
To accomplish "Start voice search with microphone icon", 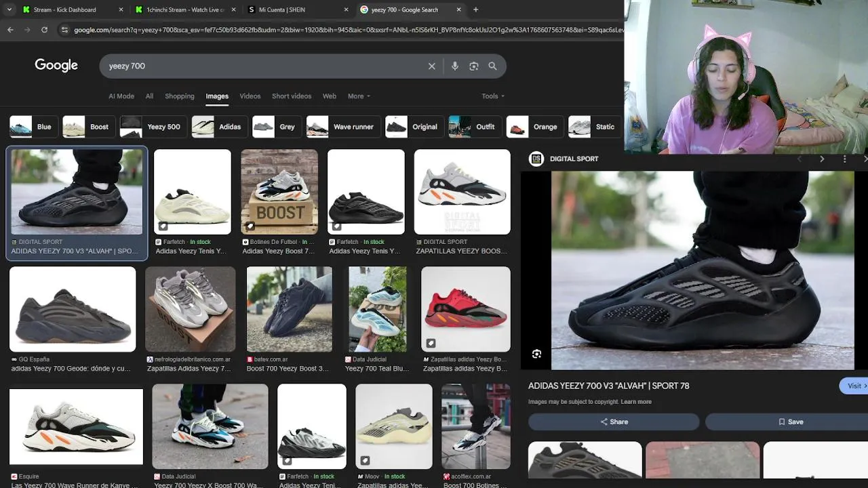I will click(x=455, y=66).
